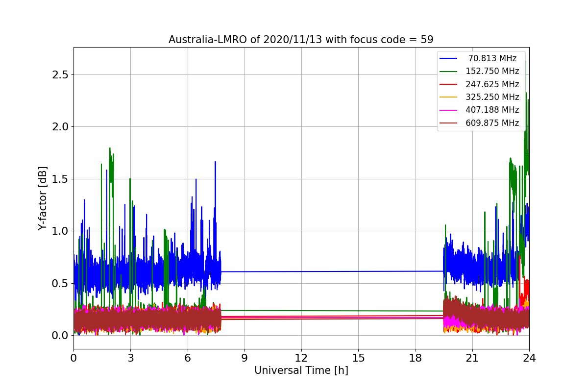This screenshot has height=392, width=588.
Task: Click x-axis tick label 24
Action: coord(529,358)
